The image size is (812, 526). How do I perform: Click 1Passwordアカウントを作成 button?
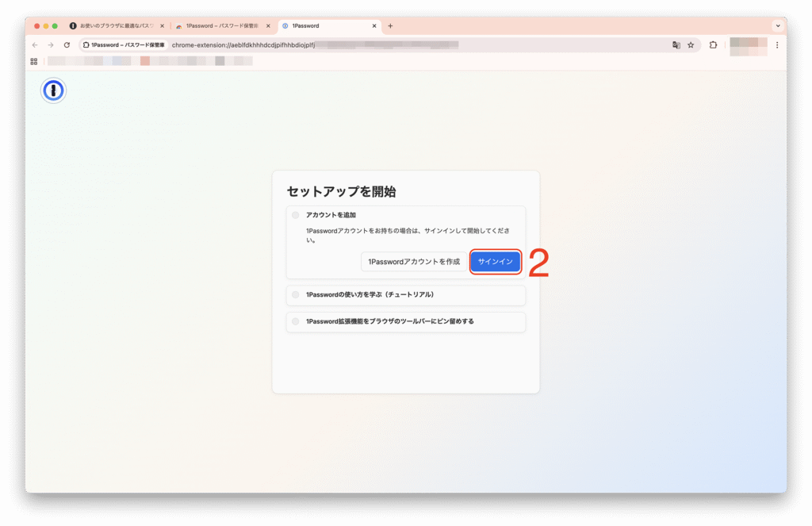414,262
